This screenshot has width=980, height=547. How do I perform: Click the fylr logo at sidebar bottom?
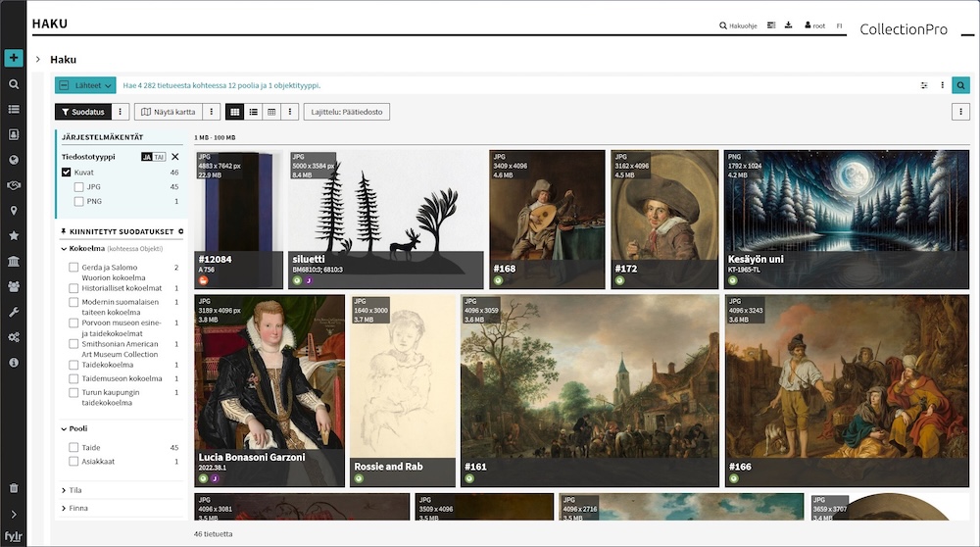(13, 536)
